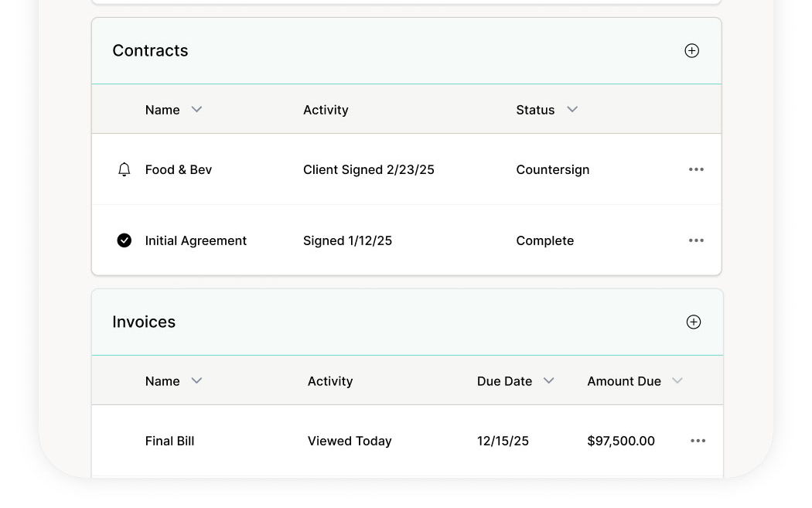Screen dimensions: 812x508
Task: Open the Final Bill invoice
Action: tap(169, 441)
